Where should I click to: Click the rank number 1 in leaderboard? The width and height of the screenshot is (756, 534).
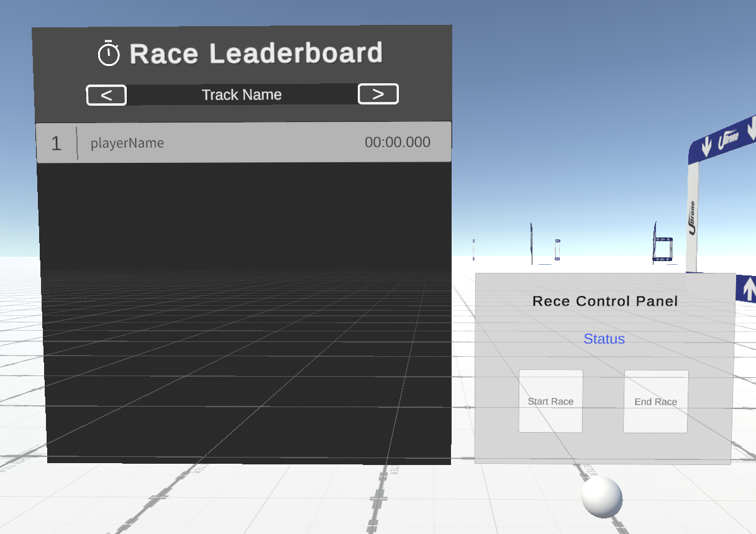coord(57,144)
